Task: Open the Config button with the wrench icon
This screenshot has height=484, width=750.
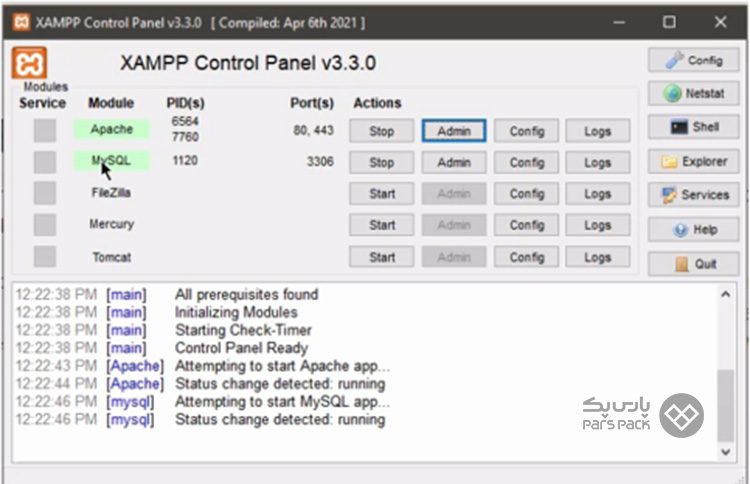Action: click(x=694, y=60)
